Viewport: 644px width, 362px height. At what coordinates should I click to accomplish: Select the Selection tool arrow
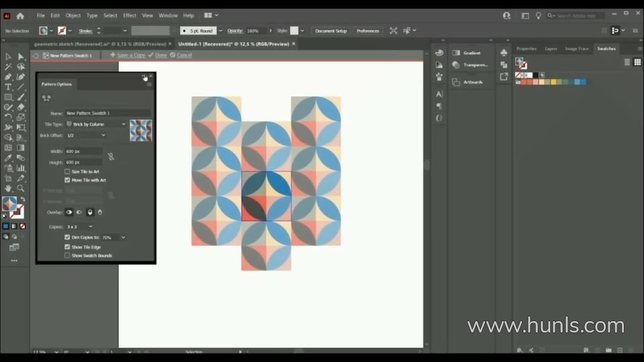click(8, 56)
